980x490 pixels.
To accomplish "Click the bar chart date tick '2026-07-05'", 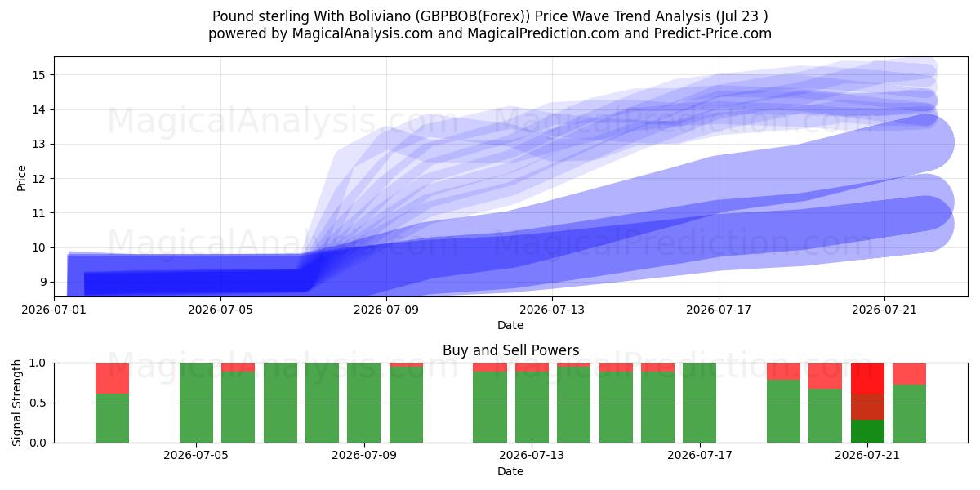I will (x=196, y=456).
